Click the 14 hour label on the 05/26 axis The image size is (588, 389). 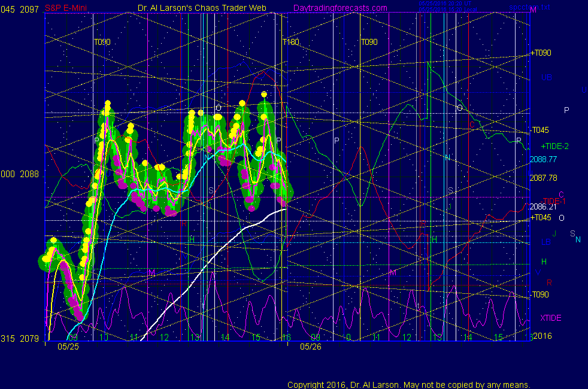468,338
